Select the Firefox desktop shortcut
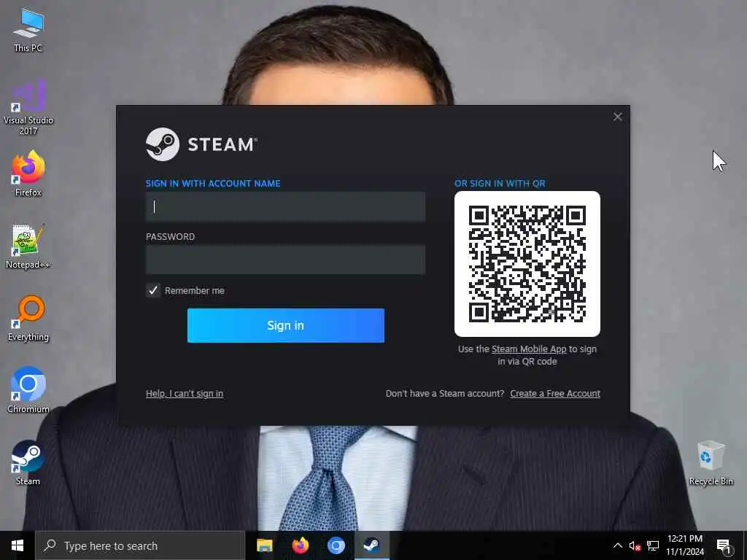The width and height of the screenshot is (747, 560). (28, 174)
